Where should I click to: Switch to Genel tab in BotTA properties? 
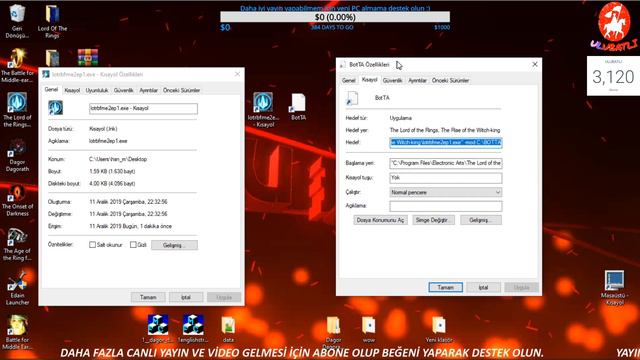[349, 80]
